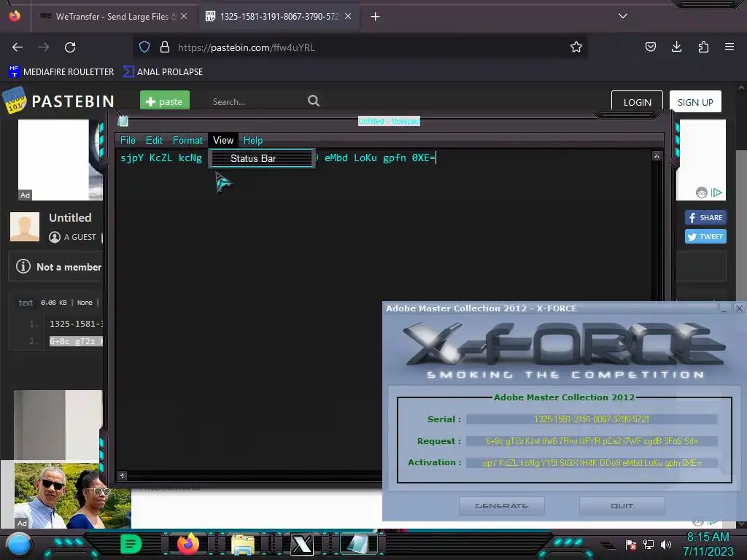Close the WeTransfer tab
This screenshot has width=747, height=560.
184,16
